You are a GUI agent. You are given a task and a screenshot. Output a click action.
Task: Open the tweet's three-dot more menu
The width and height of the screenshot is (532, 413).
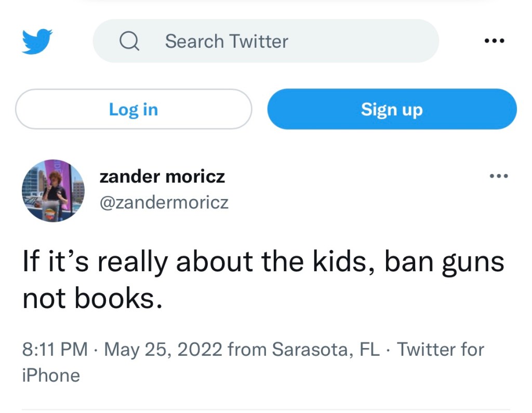[x=499, y=177]
